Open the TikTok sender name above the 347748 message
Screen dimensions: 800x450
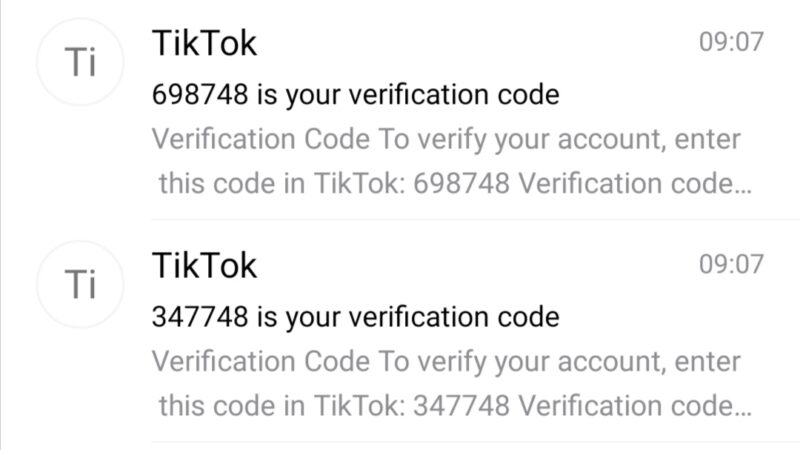tap(204, 265)
